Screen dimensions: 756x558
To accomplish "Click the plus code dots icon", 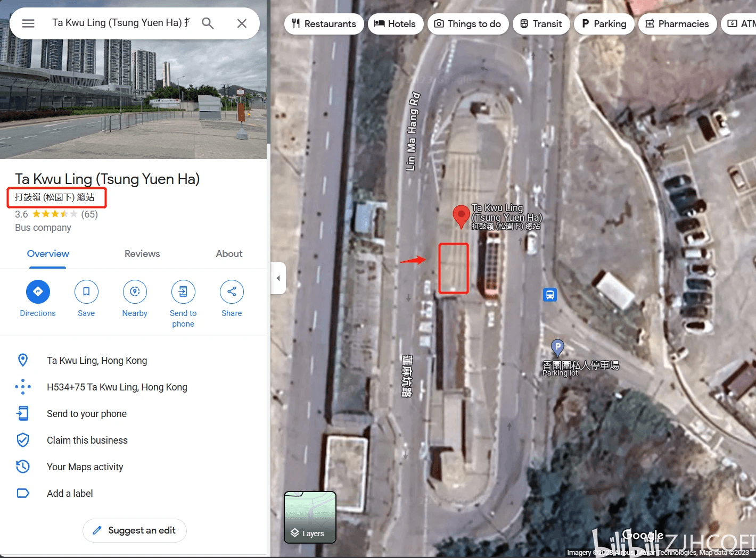I will click(23, 387).
